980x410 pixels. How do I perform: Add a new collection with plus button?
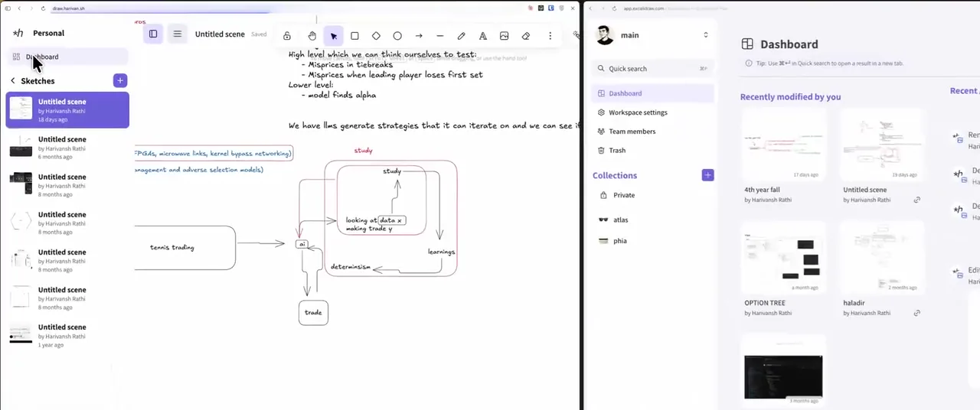707,175
